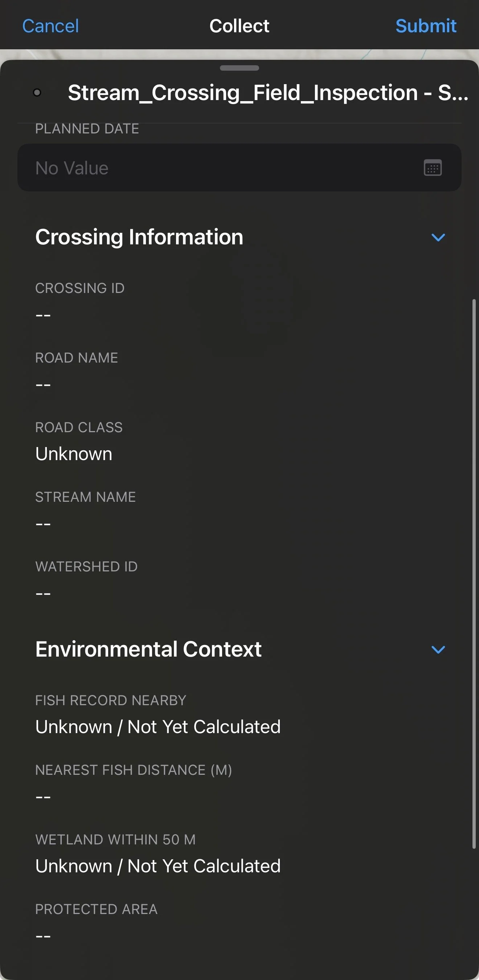Select the Road Name field value

(x=43, y=385)
